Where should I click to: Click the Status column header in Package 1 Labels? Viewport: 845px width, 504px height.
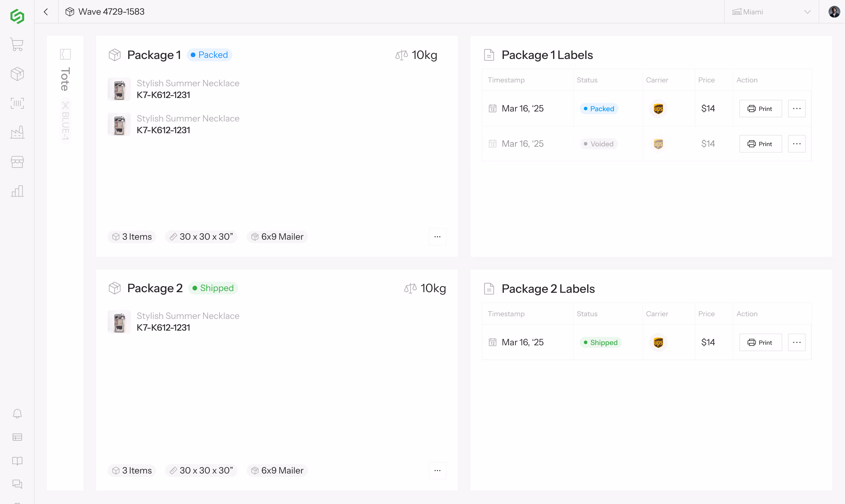point(587,80)
